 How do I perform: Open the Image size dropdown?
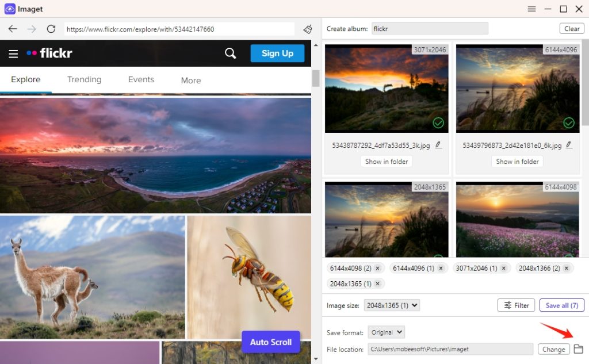click(392, 305)
